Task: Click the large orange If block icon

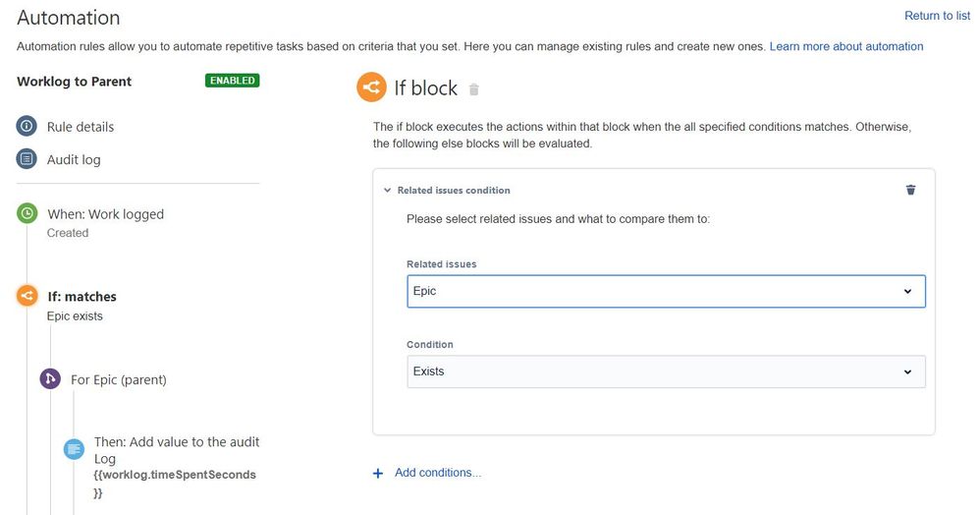Action: coord(371,88)
